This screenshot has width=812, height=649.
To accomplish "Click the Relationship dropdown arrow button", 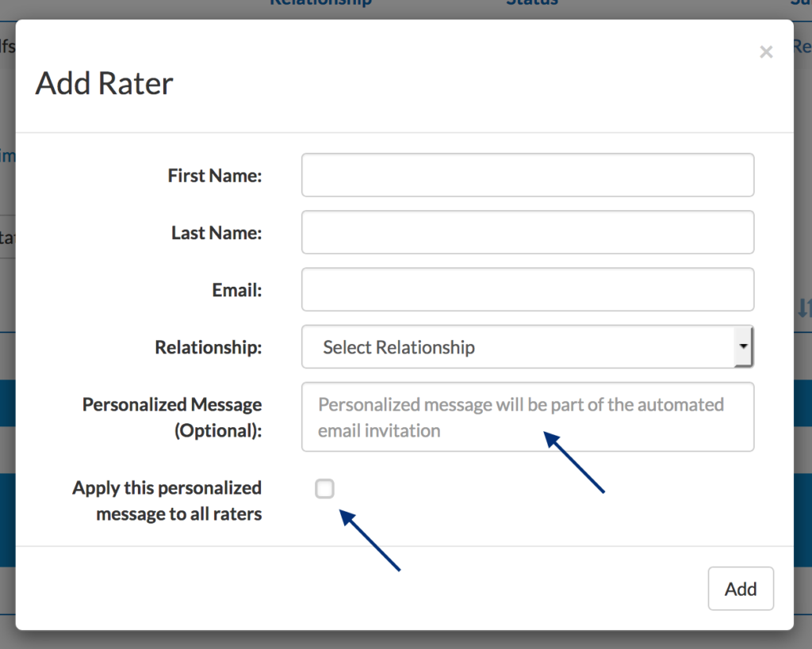I will pyautogui.click(x=743, y=347).
